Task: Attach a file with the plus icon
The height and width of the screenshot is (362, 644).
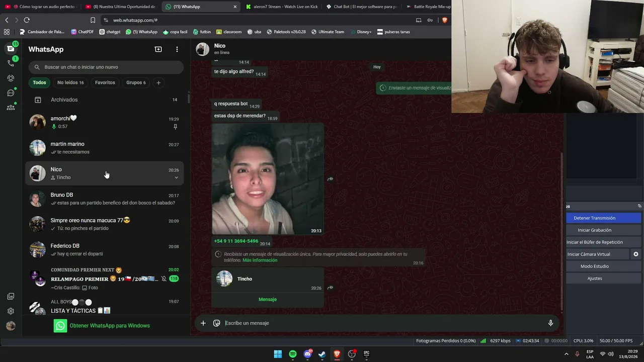Action: coord(203,323)
